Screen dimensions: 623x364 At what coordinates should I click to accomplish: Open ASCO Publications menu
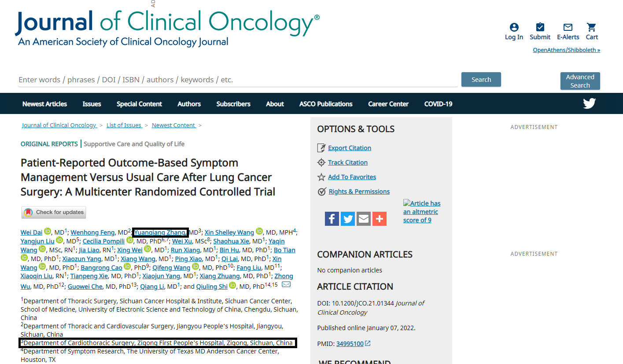pyautogui.click(x=326, y=104)
